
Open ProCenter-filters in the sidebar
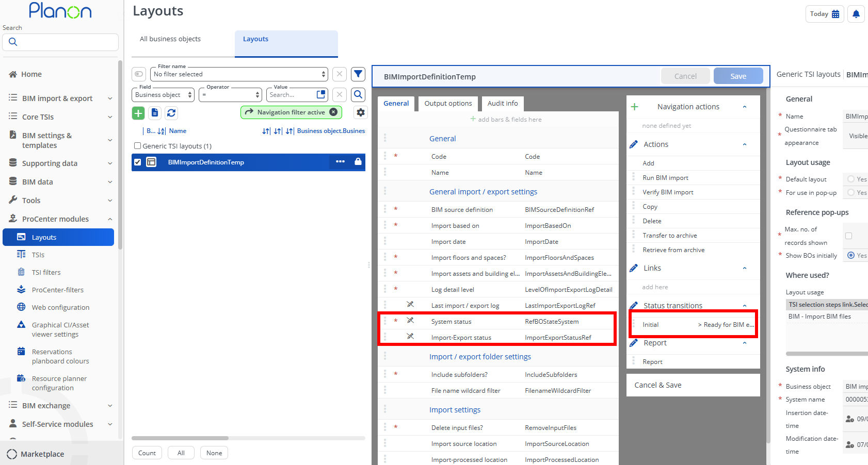58,290
